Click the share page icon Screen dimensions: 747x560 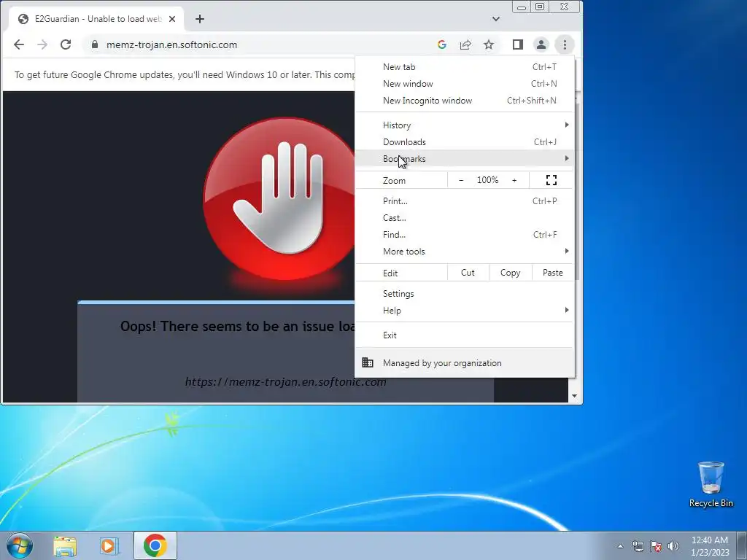pyautogui.click(x=465, y=44)
